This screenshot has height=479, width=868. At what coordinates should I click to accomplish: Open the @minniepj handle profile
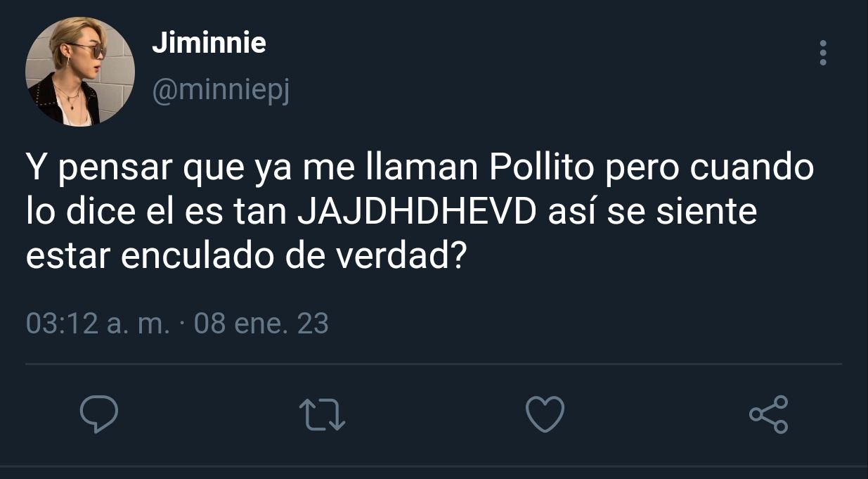pos(221,91)
